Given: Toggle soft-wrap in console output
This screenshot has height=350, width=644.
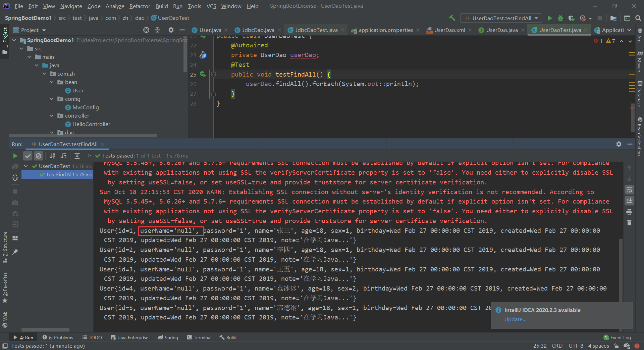Looking at the screenshot, I should click(x=629, y=190).
